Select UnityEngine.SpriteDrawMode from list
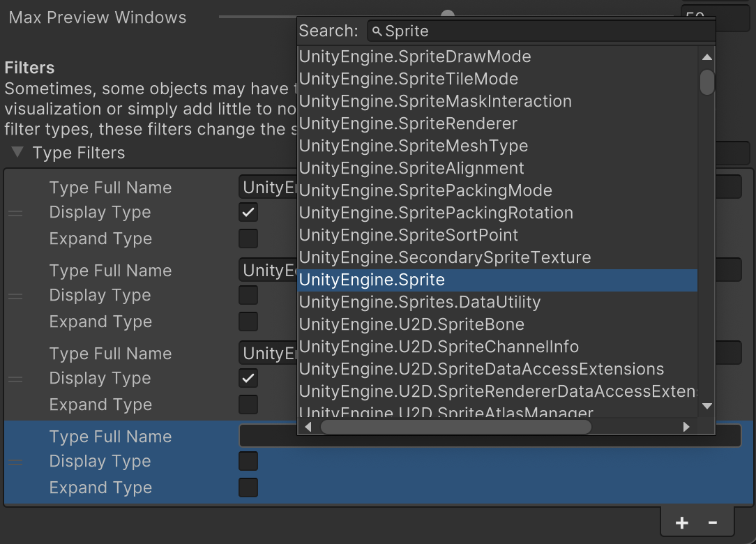The image size is (756, 544). (497, 57)
